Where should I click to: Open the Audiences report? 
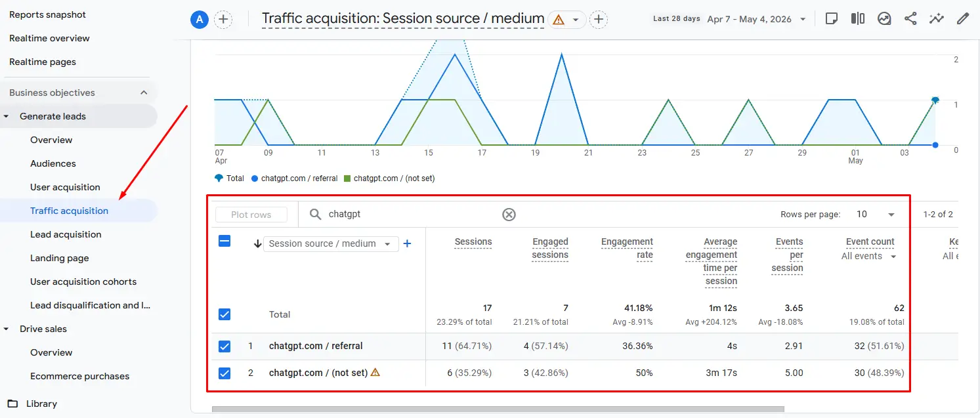click(53, 163)
